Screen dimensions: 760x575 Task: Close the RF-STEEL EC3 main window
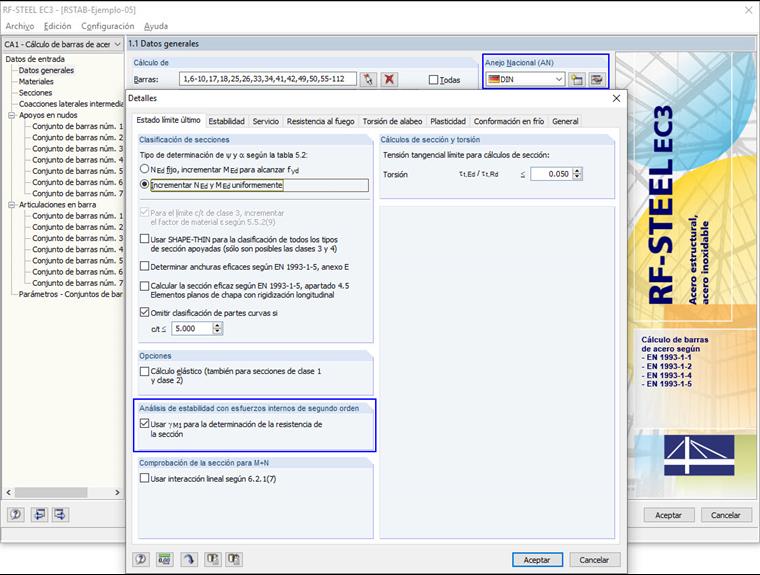pos(748,10)
